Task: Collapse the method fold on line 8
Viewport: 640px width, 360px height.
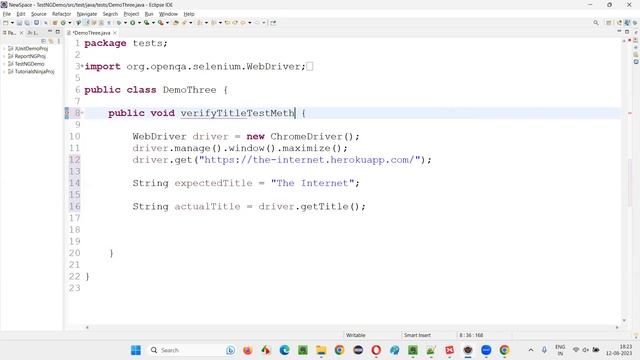Action: 82,112
